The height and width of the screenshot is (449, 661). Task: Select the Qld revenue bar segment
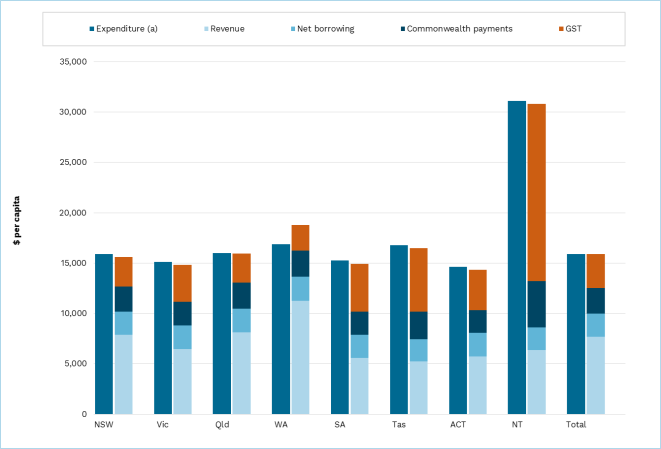pos(242,373)
